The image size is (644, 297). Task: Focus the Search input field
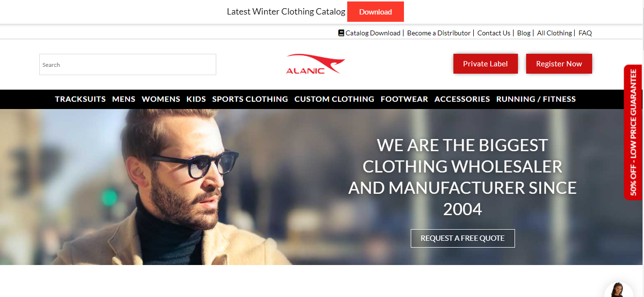(x=128, y=64)
